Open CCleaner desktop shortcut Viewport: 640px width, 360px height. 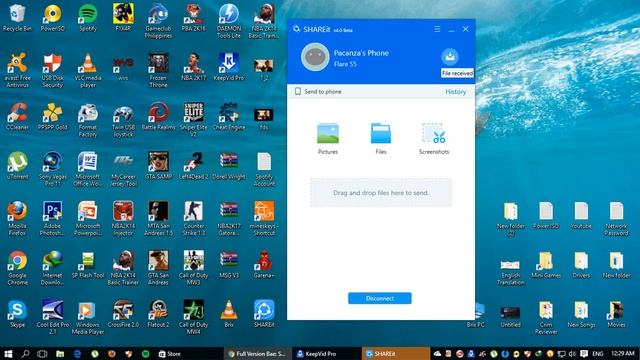point(17,117)
